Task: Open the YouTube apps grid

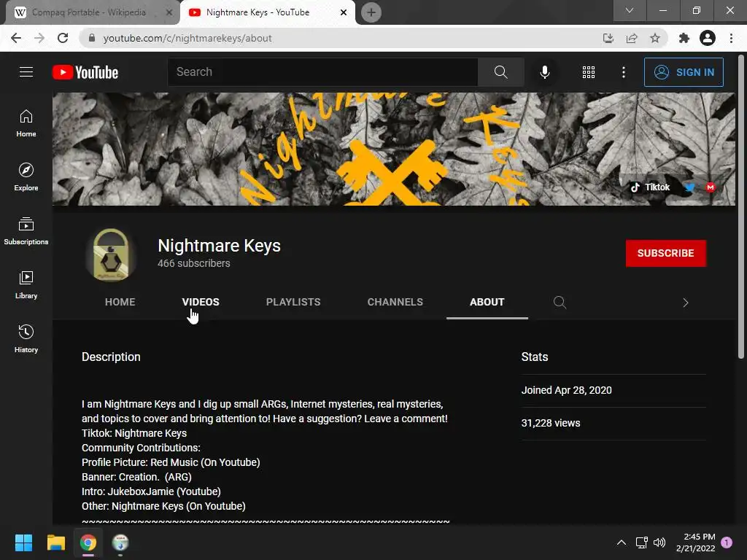Action: tap(589, 72)
